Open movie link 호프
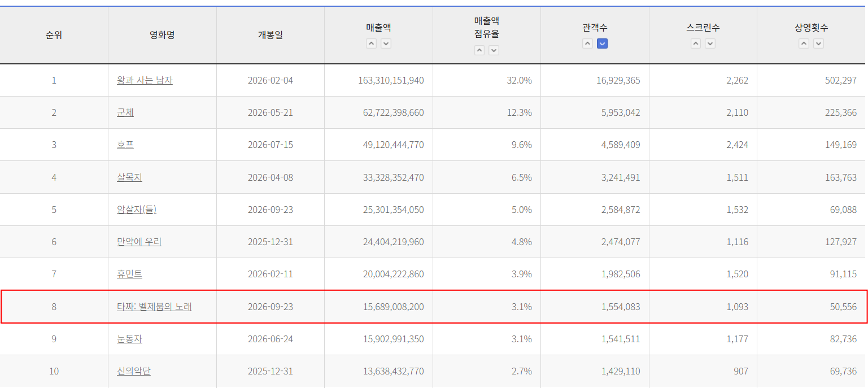This screenshot has height=388, width=868. click(125, 145)
